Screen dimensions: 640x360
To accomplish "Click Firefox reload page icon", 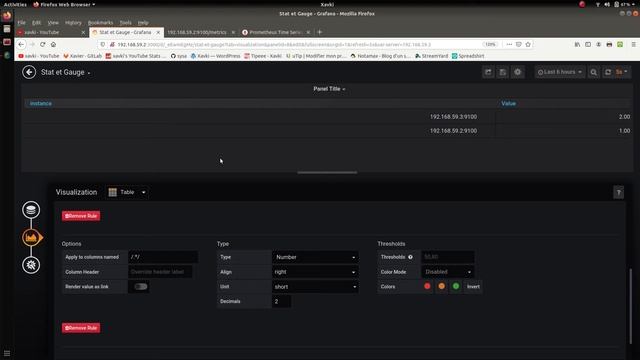I will pos(42,44).
